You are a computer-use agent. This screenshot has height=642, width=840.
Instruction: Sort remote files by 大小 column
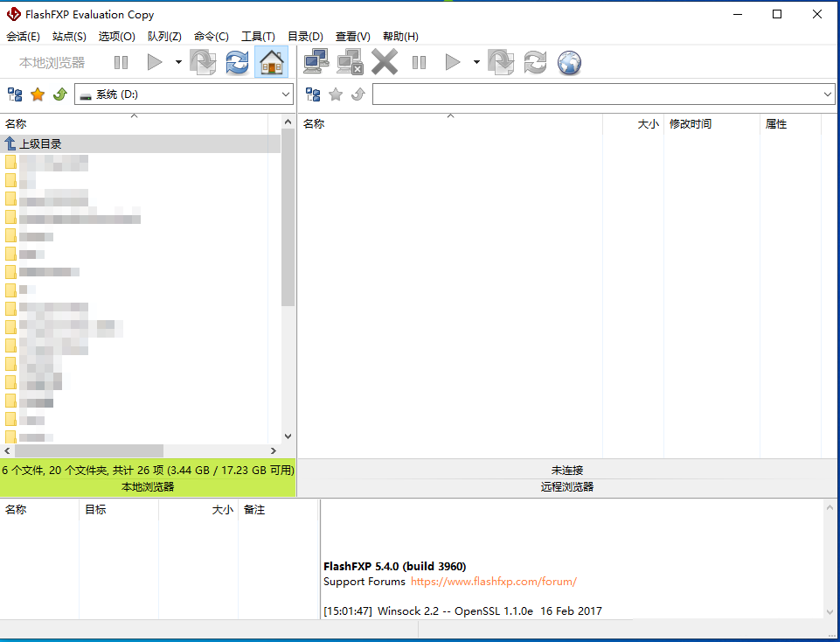point(633,124)
